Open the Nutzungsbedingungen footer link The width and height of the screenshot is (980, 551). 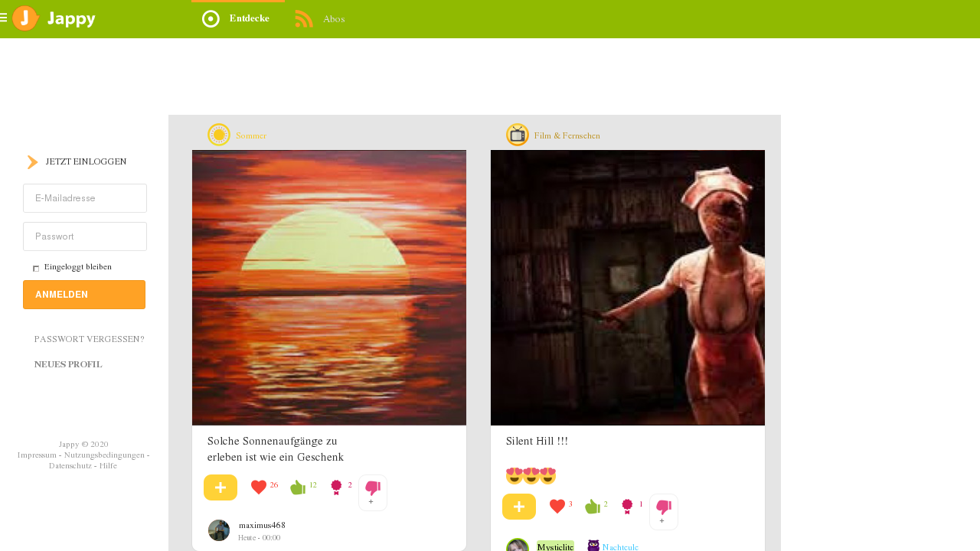(x=104, y=455)
